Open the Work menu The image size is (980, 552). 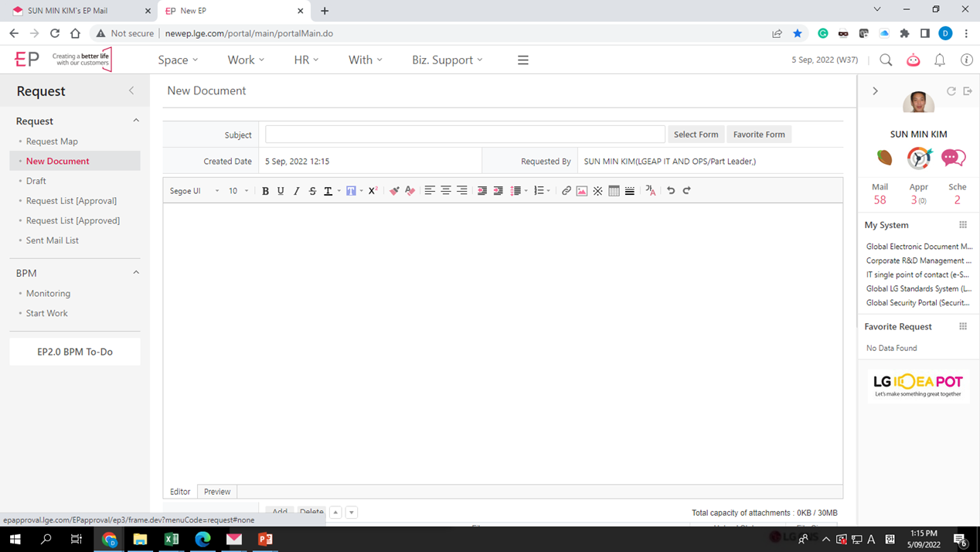[x=246, y=60]
